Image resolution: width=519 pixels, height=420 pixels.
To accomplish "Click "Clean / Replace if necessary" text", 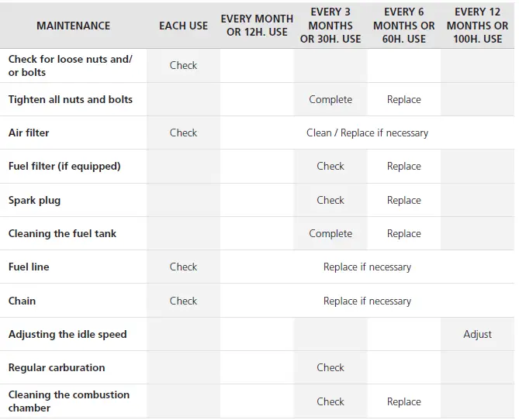I will [x=367, y=133].
